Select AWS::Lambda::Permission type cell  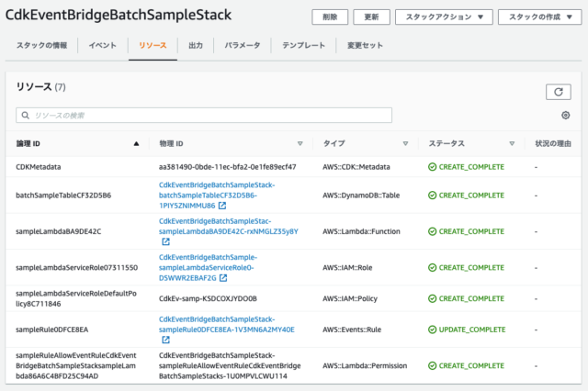click(365, 366)
